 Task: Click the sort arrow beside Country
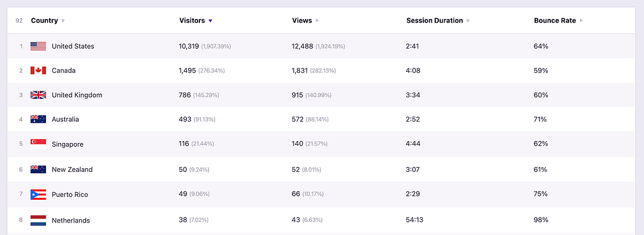click(64, 21)
